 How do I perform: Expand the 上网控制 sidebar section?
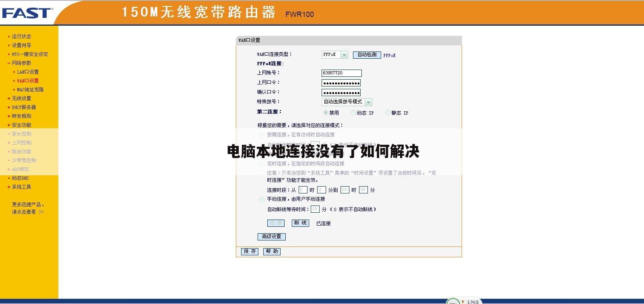point(21,142)
